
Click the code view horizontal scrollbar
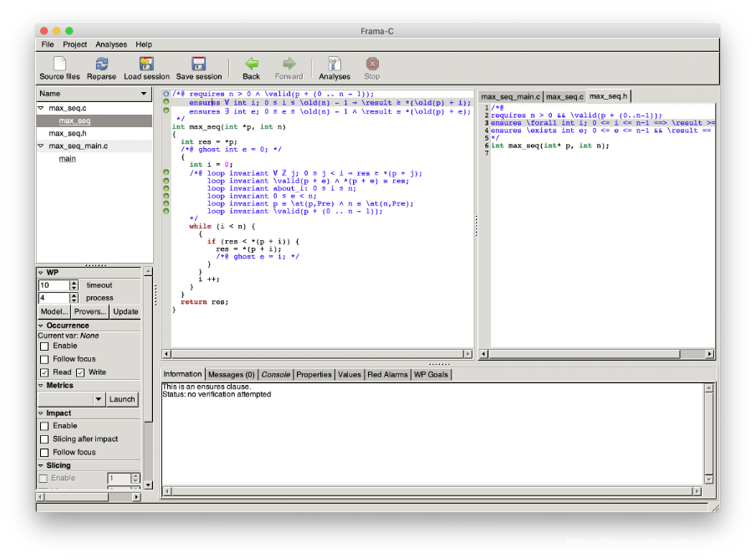point(317,354)
